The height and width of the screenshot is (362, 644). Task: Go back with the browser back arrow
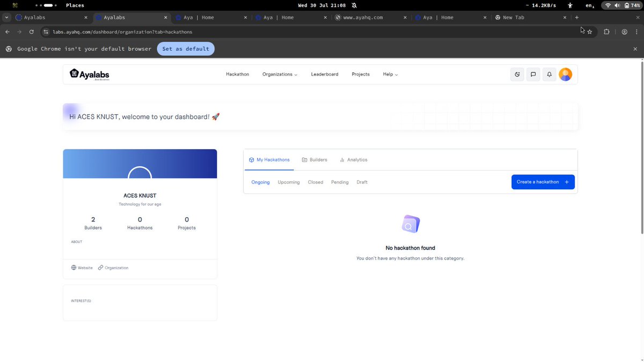point(8,32)
